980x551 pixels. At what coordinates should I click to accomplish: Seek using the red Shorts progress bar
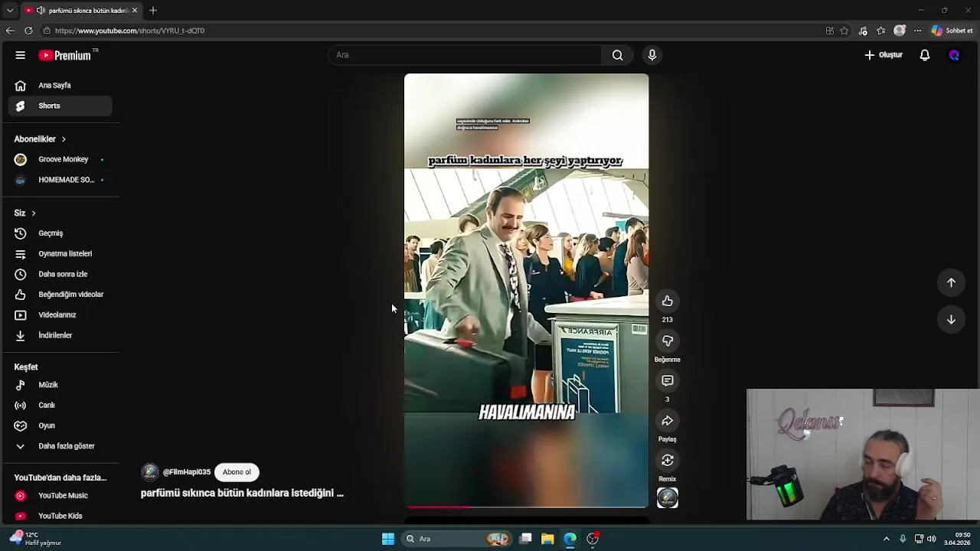(527, 507)
